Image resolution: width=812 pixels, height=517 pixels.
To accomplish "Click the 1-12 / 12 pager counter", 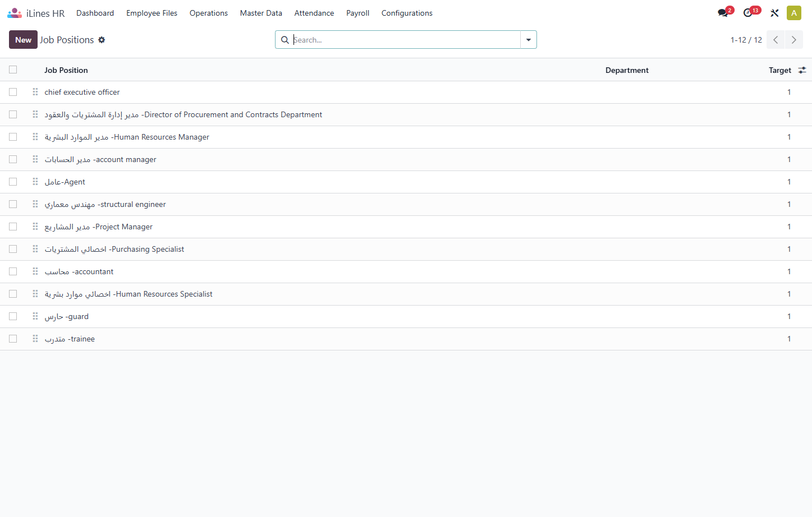I will [x=746, y=40].
